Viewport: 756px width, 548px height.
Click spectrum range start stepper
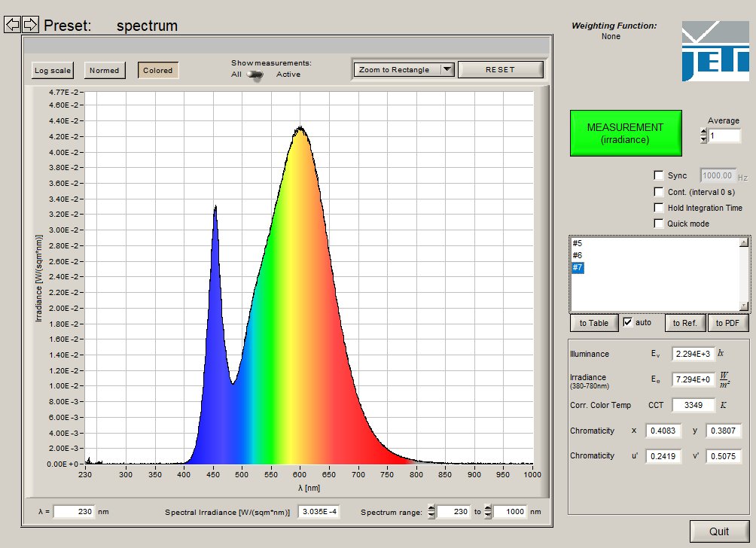(431, 512)
